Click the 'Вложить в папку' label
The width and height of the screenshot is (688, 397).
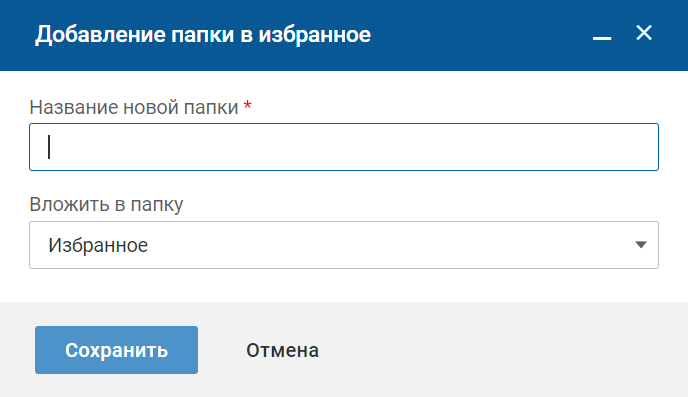(106, 204)
